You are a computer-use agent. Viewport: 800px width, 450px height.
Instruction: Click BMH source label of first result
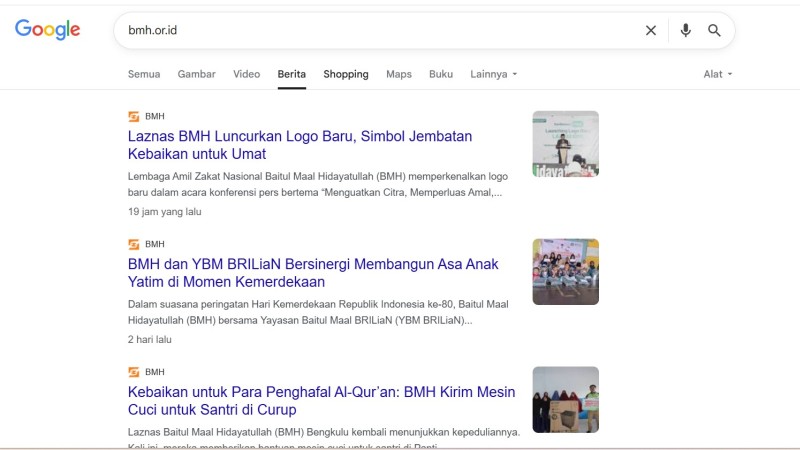[x=155, y=116]
